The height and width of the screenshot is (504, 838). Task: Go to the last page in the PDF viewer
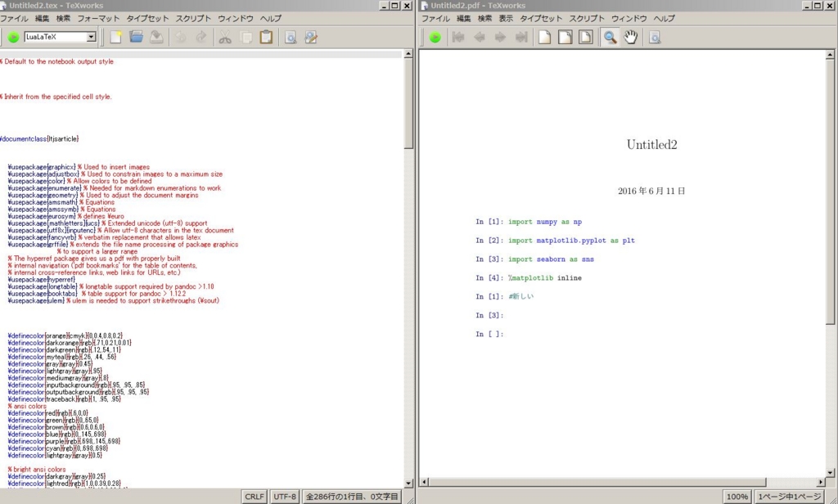tap(521, 37)
